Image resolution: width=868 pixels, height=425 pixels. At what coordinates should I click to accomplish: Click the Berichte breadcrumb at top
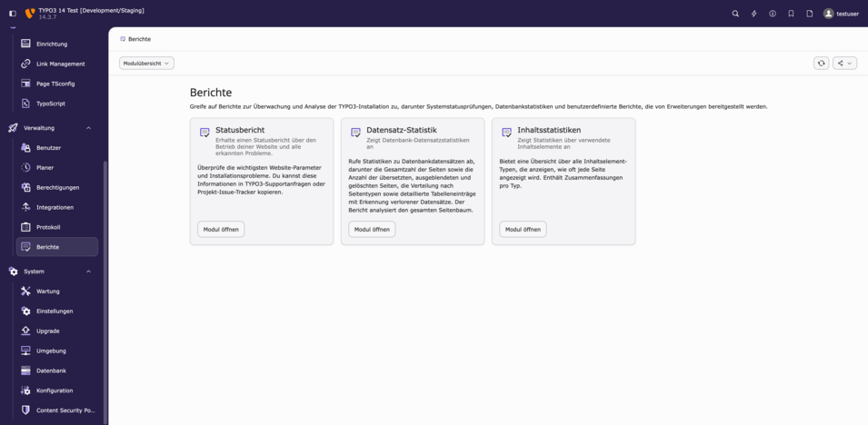pos(139,39)
